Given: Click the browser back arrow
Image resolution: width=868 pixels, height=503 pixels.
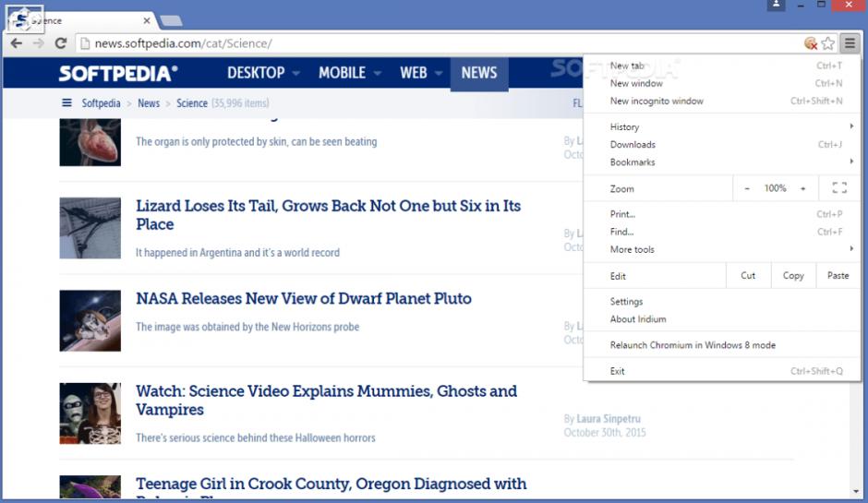Looking at the screenshot, I should 17,43.
